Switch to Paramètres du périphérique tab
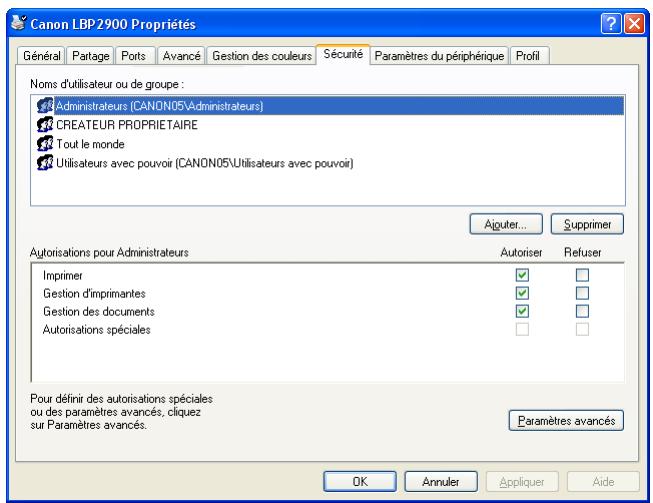The image size is (653, 503). 439,56
